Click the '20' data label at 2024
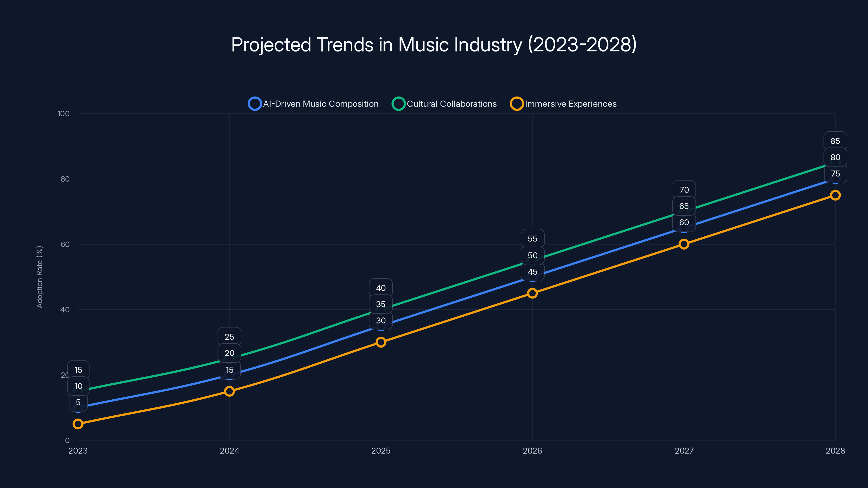Image resolution: width=868 pixels, height=488 pixels. (x=229, y=353)
